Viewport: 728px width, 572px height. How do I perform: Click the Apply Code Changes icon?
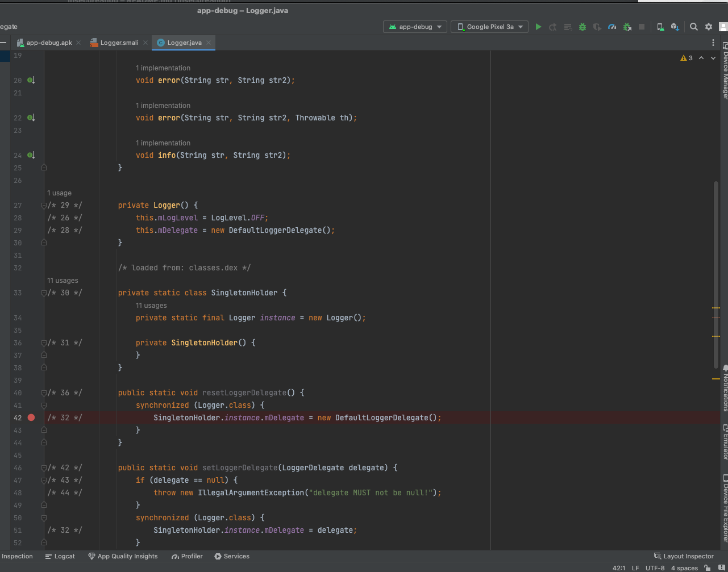[x=568, y=27]
